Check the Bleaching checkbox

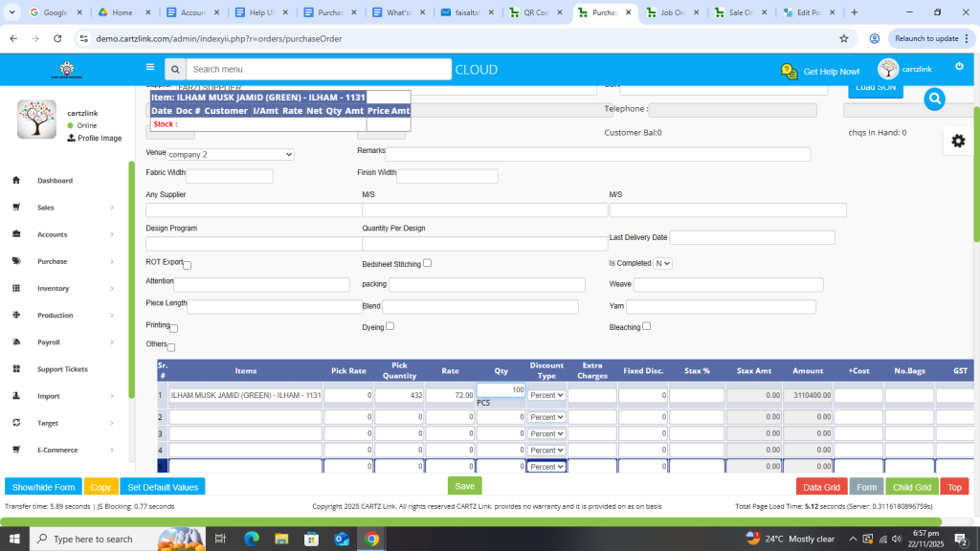[x=647, y=326]
